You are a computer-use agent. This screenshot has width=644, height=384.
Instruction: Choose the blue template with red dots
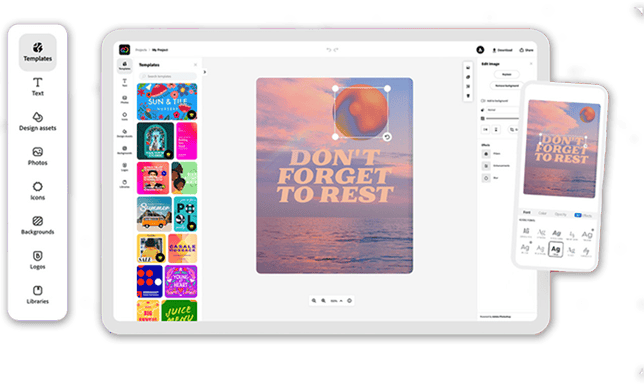[150, 281]
